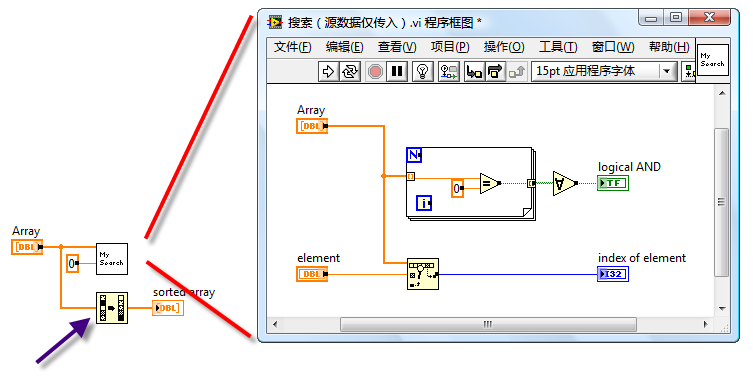Click the horizontal scrollbar thumb
Viewport: 753px width, 385px height.
488,325
